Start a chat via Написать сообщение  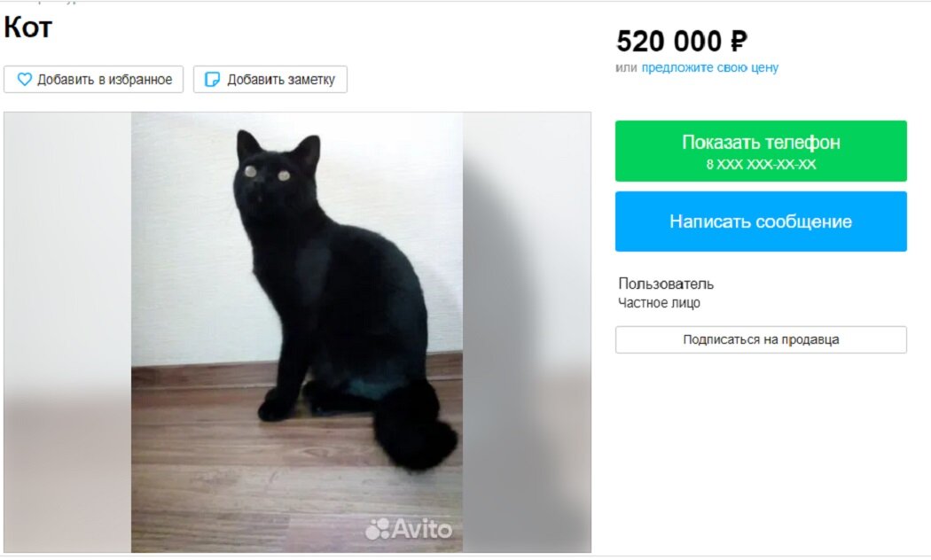(x=761, y=222)
